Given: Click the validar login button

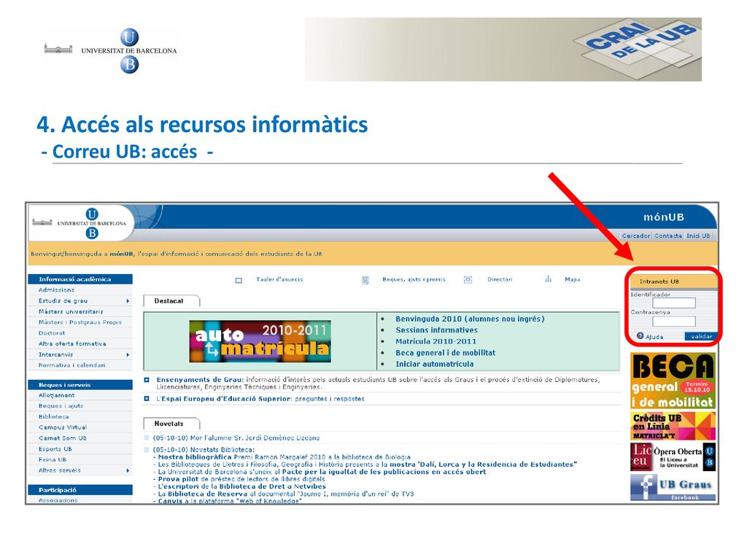Looking at the screenshot, I should [701, 336].
